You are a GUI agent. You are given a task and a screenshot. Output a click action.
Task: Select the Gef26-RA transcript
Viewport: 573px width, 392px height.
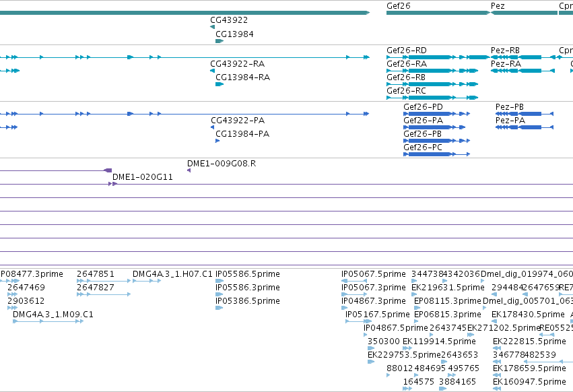407,63
